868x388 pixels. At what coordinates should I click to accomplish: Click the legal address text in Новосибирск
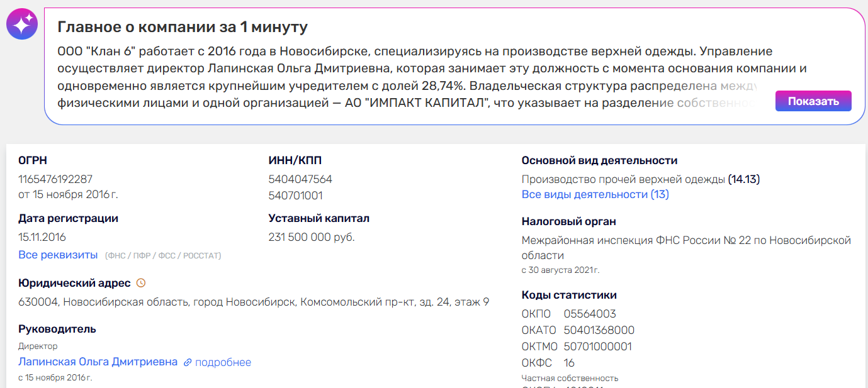(x=253, y=302)
